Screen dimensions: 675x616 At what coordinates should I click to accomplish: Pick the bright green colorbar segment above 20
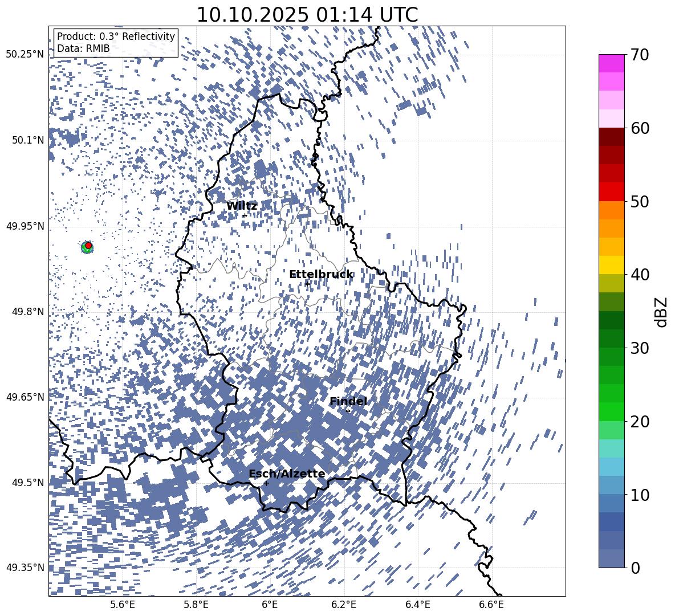pyautogui.click(x=611, y=411)
